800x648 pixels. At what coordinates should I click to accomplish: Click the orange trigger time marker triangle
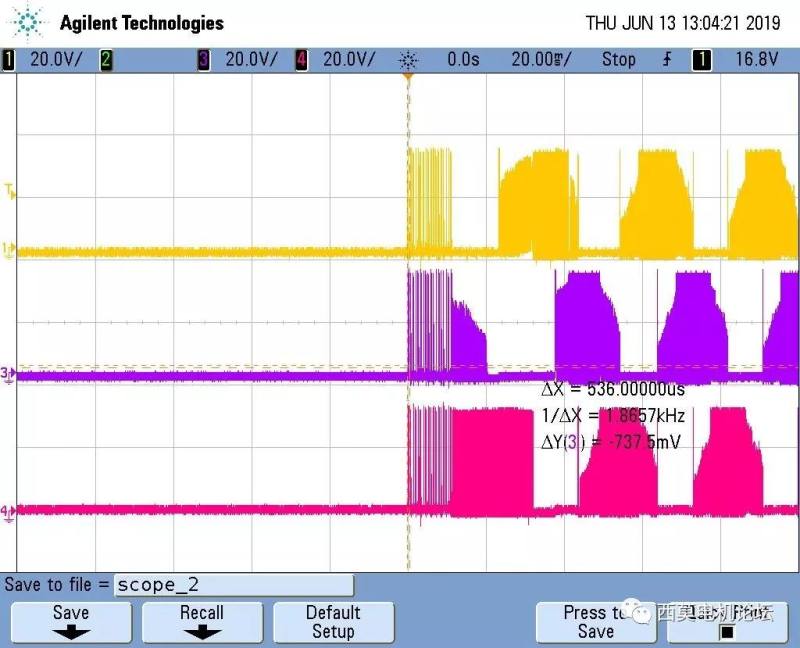click(408, 78)
